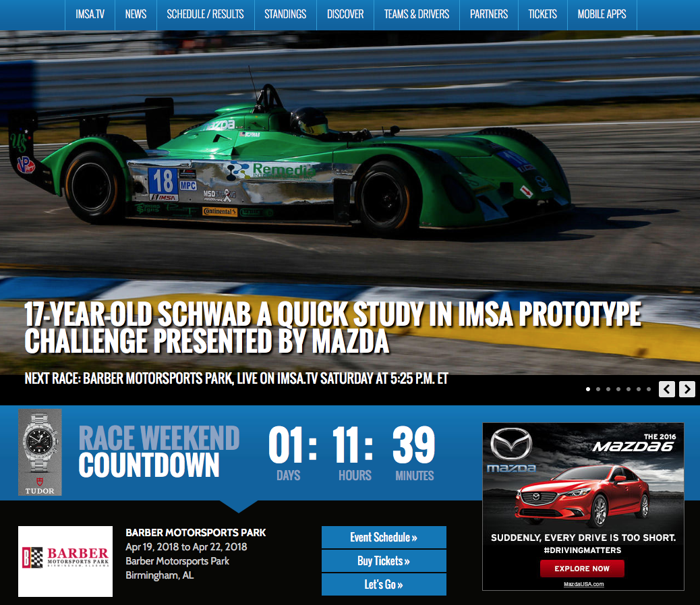Select the first carousel dot
The height and width of the screenshot is (605, 700).
(587, 388)
